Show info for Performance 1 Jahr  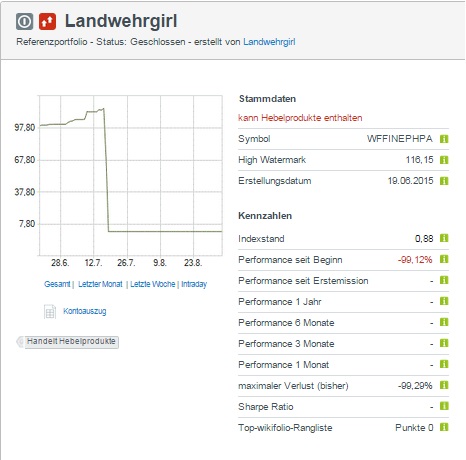444,301
